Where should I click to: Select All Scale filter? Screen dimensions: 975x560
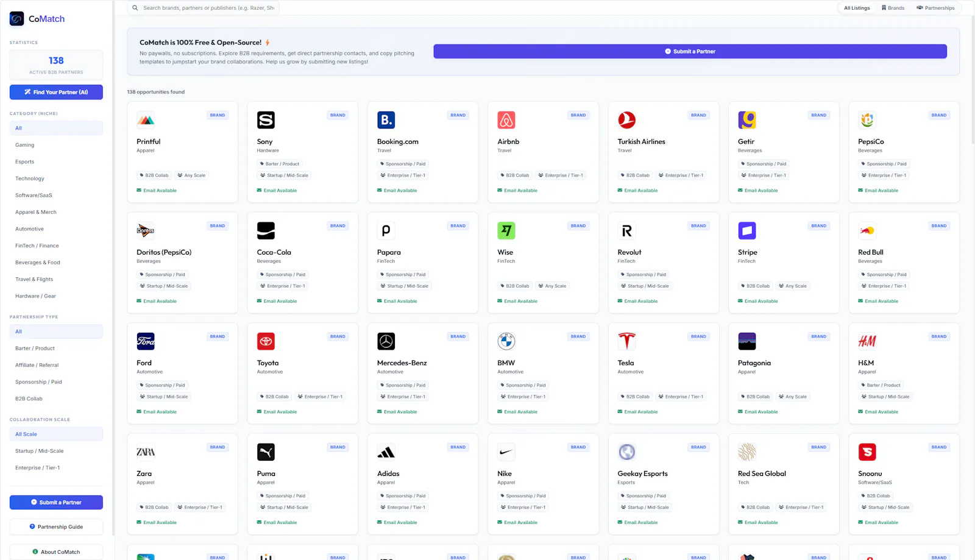point(56,434)
